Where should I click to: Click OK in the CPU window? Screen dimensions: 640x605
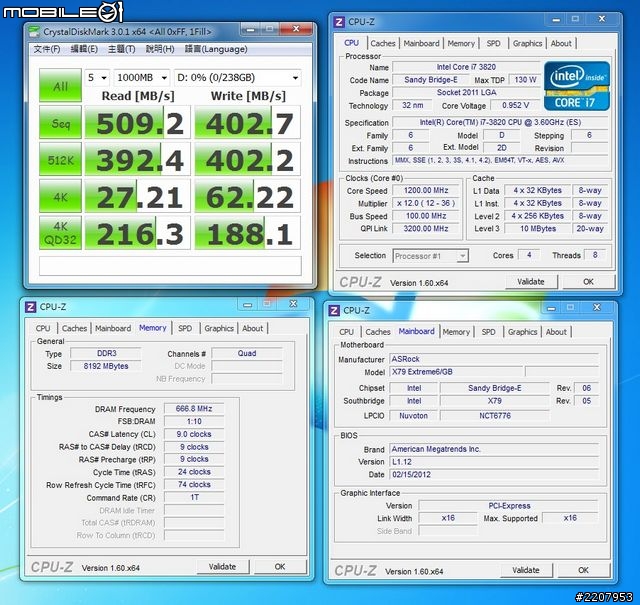pyautogui.click(x=588, y=282)
